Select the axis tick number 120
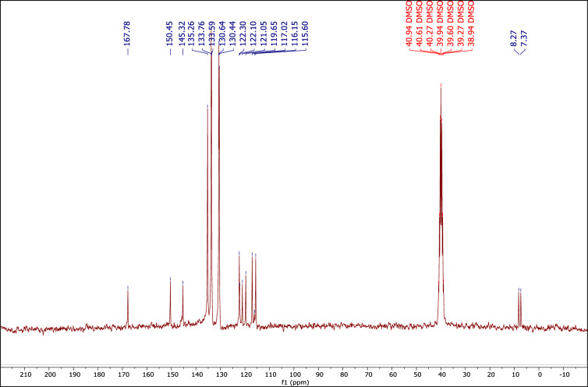Image resolution: width=588 pixels, height=387 pixels. [246, 375]
